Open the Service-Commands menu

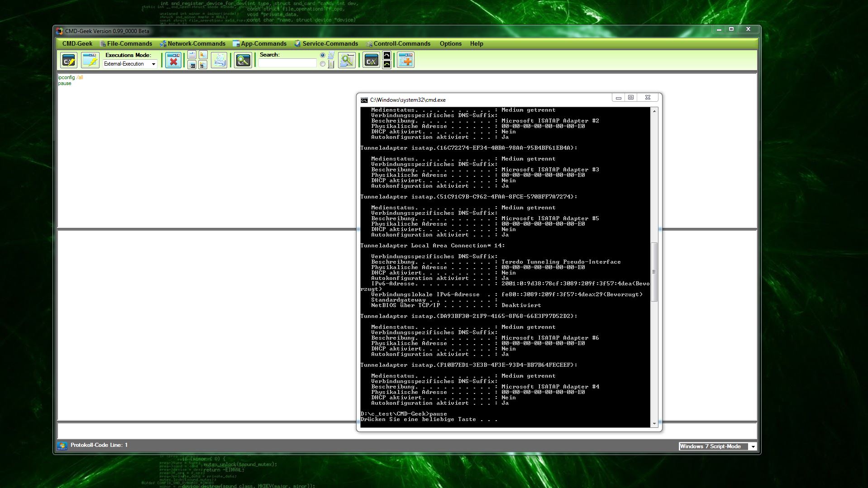[x=326, y=44]
